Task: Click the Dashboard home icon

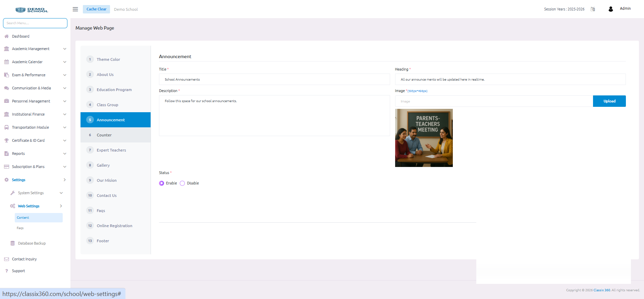Action: click(x=6, y=36)
